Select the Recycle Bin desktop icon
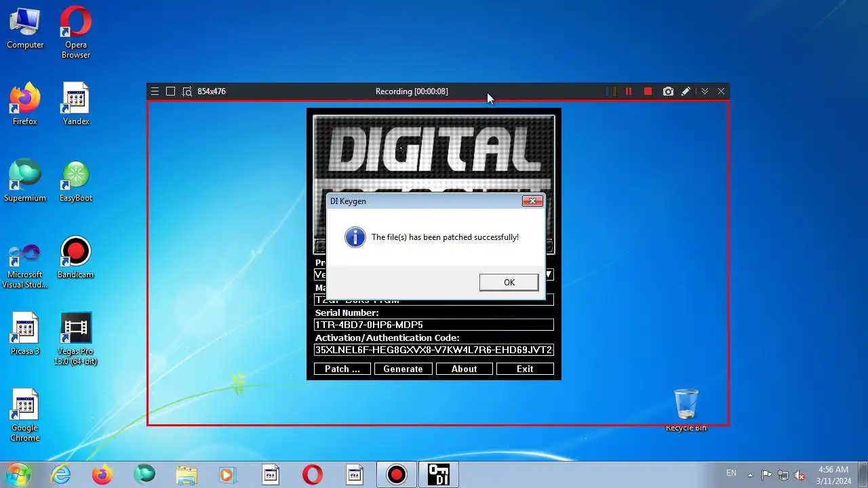This screenshot has width=868, height=488. pyautogui.click(x=686, y=410)
